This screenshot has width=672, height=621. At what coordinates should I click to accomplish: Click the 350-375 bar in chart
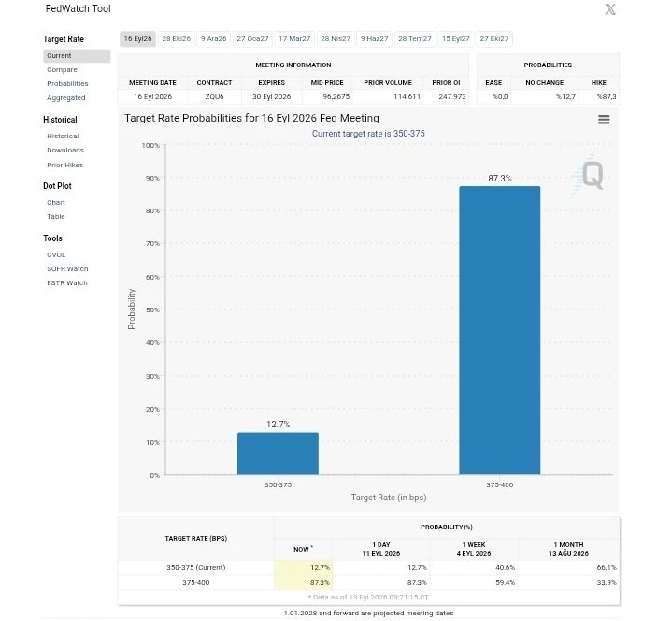coord(278,454)
